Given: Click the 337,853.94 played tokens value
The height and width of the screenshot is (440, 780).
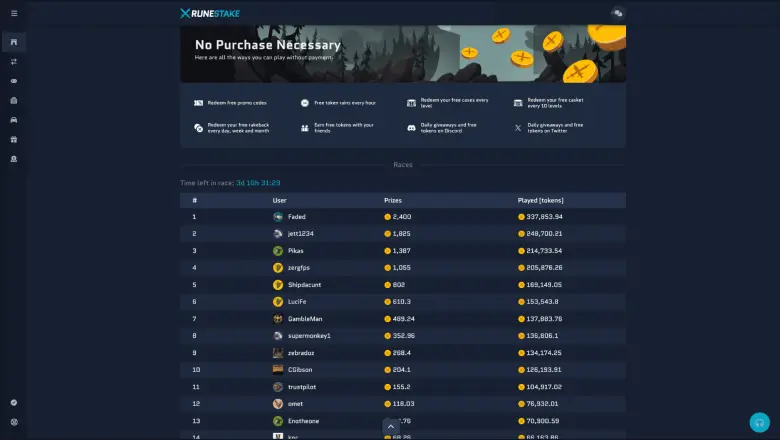Looking at the screenshot, I should (x=544, y=217).
